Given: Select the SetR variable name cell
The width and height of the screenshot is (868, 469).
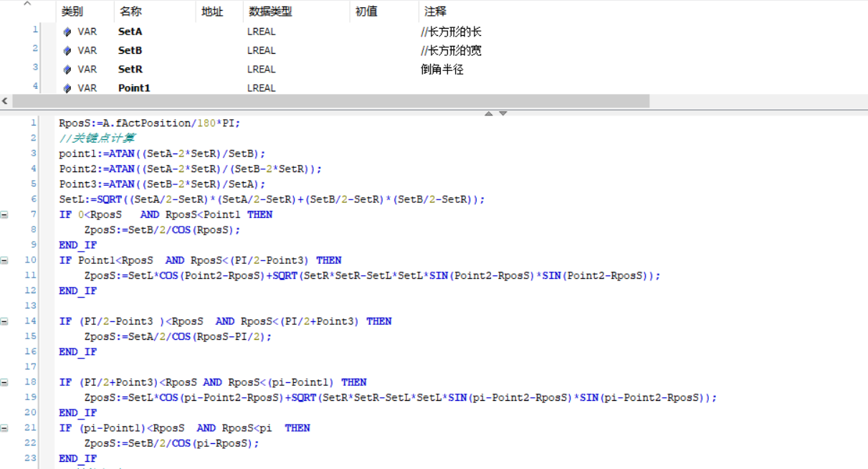Looking at the screenshot, I should point(130,70).
